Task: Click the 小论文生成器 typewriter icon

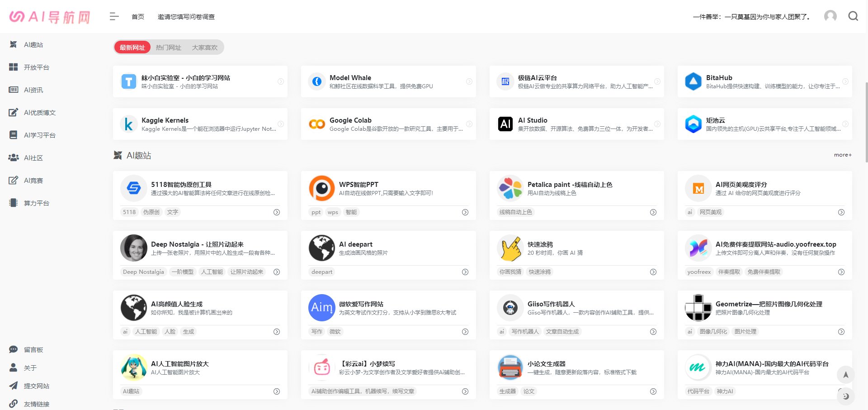Action: click(x=510, y=367)
